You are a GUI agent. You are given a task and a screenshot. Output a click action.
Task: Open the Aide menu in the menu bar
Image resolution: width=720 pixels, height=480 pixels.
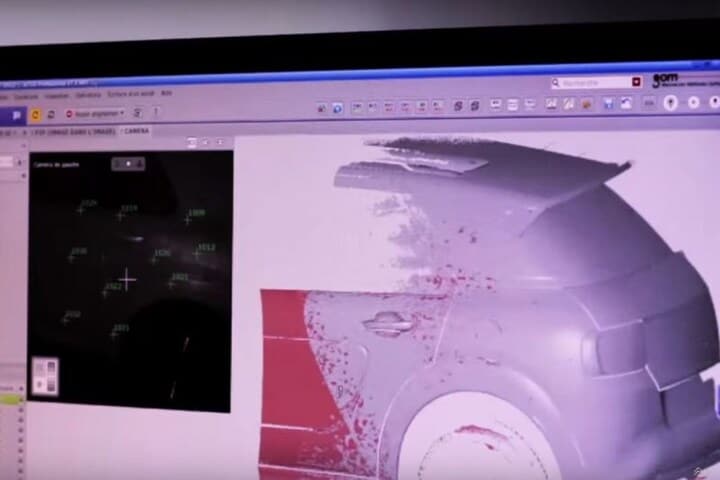point(166,93)
